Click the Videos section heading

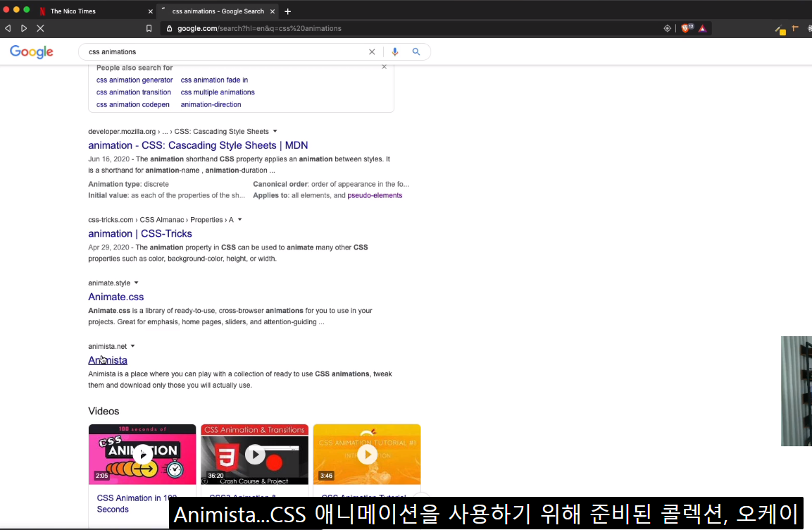click(104, 411)
